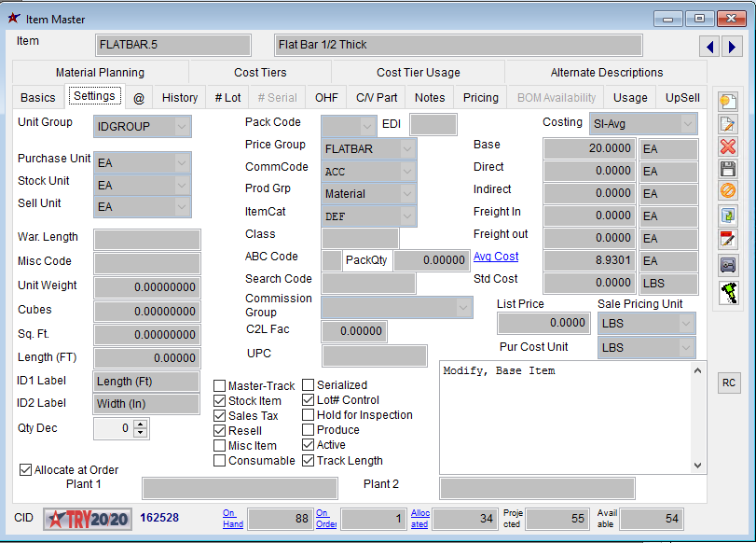Expand the Price Group dropdown

click(x=407, y=148)
